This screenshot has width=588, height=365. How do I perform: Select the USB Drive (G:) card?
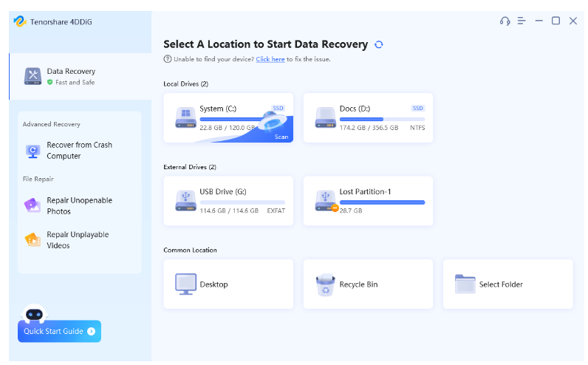coord(228,201)
